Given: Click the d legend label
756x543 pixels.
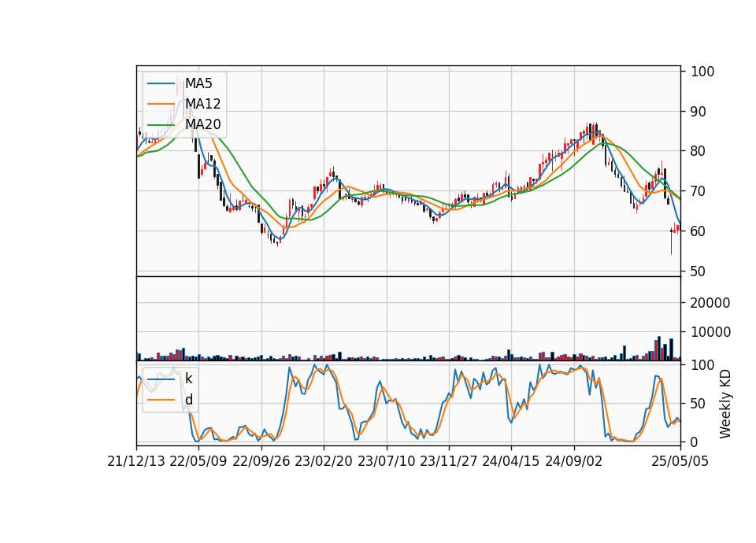Looking at the screenshot, I should 189,400.
